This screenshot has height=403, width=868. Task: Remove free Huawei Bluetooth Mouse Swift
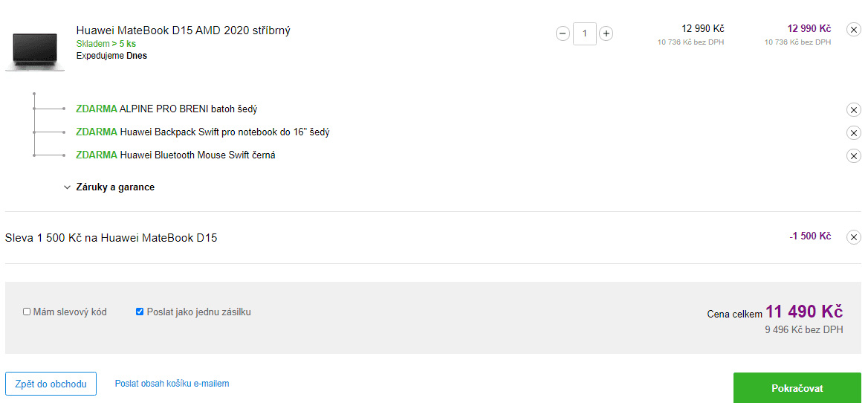coord(854,155)
